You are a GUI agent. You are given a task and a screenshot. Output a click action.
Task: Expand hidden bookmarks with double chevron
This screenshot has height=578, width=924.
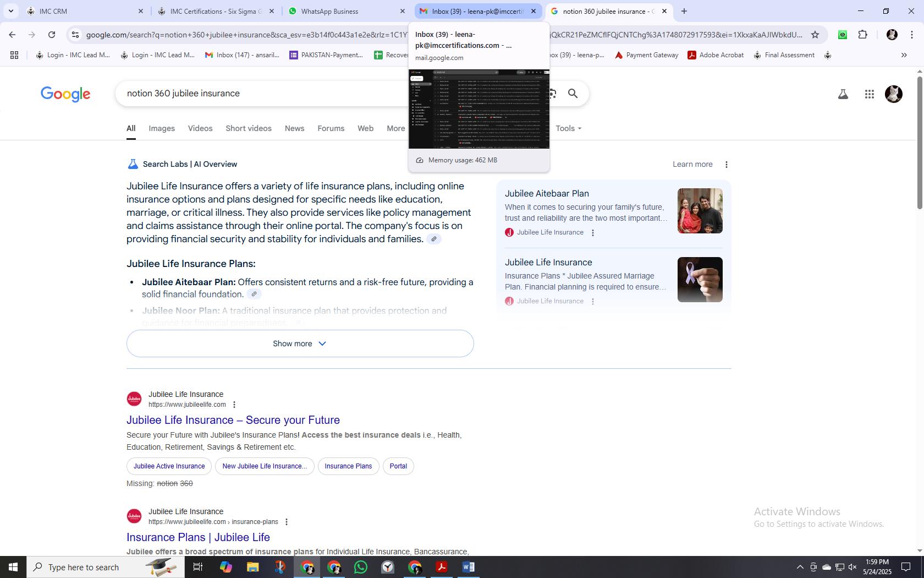click(904, 55)
